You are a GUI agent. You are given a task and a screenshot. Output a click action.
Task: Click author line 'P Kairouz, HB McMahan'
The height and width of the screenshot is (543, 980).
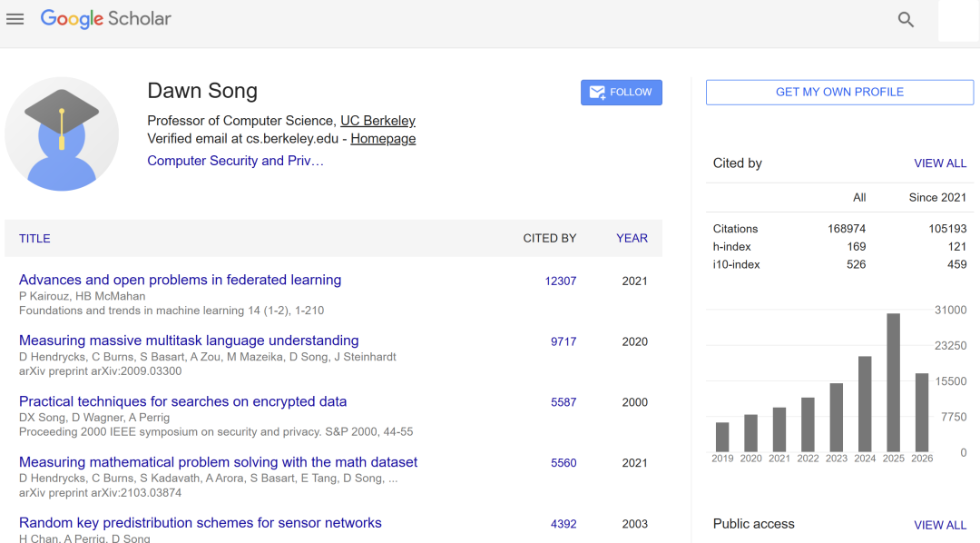coord(82,297)
